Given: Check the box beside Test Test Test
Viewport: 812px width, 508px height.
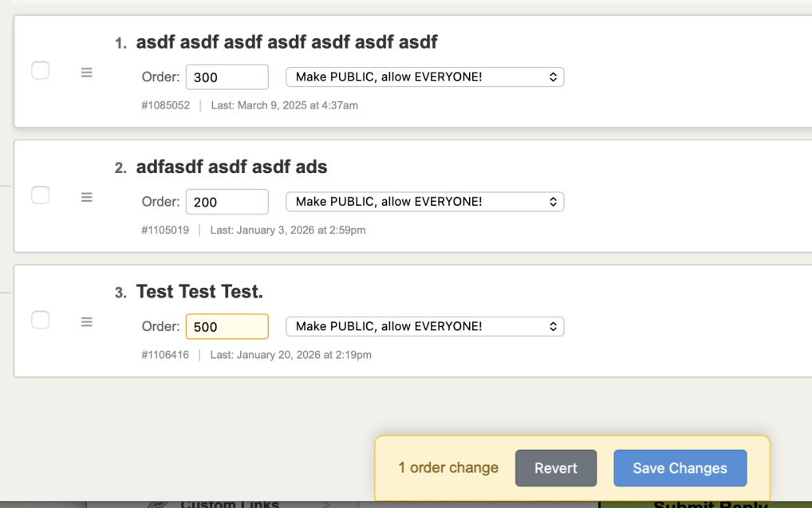Looking at the screenshot, I should coord(41,320).
